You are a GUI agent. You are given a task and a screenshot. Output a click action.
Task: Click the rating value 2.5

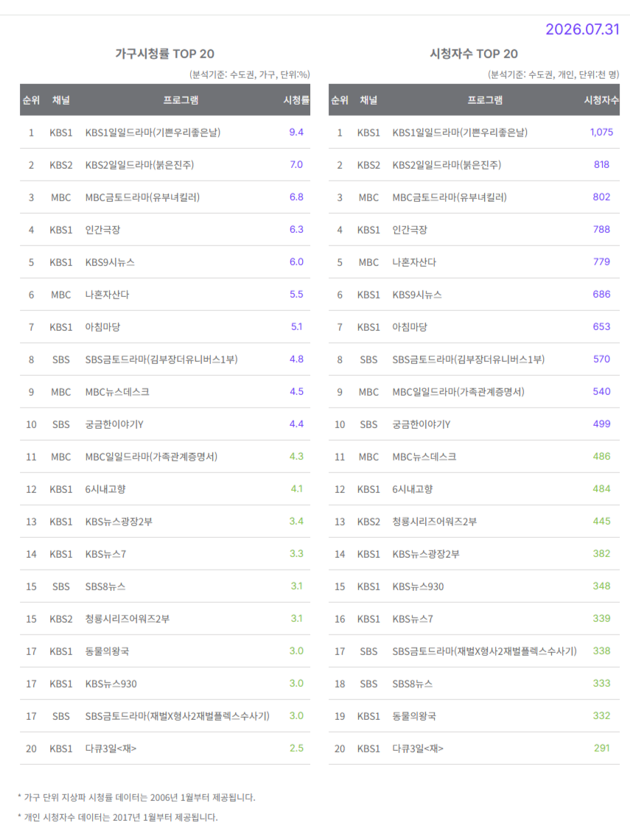click(x=296, y=749)
